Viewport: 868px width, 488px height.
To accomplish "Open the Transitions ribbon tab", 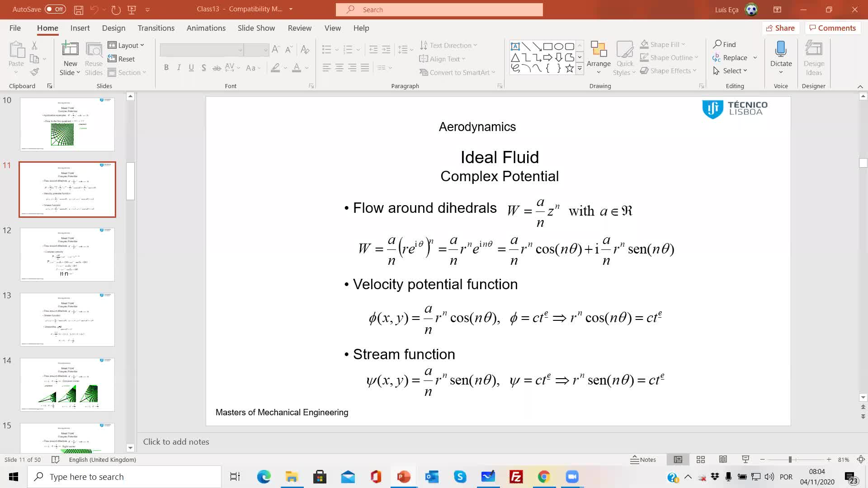I will click(156, 28).
